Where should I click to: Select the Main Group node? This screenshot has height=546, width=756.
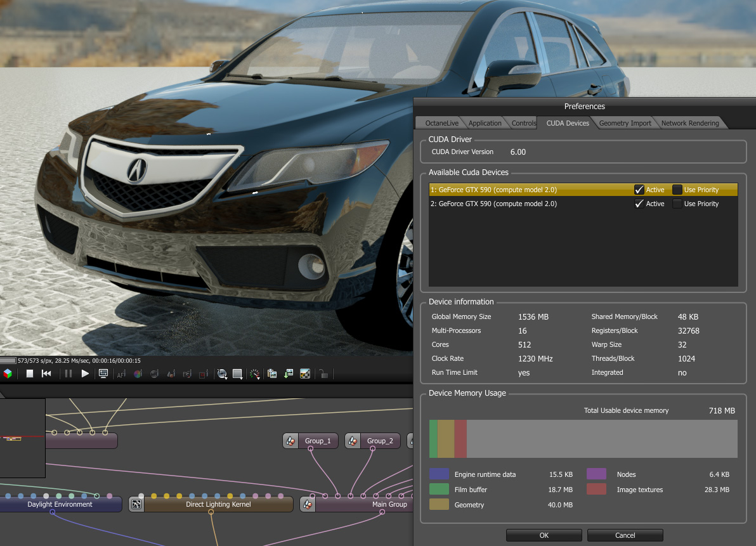(357, 505)
